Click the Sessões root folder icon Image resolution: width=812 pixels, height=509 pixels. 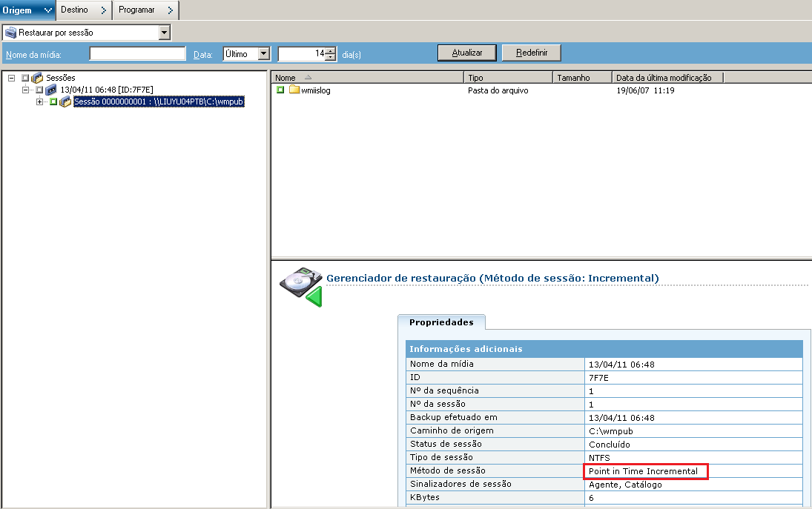click(37, 78)
